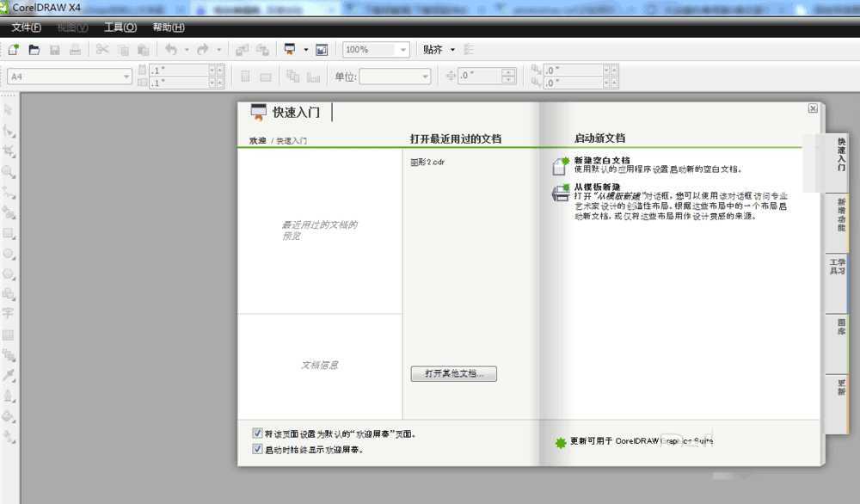Screen dimensions: 860x504
Task: Select the Text tool in the toolbox
Action: [8, 313]
